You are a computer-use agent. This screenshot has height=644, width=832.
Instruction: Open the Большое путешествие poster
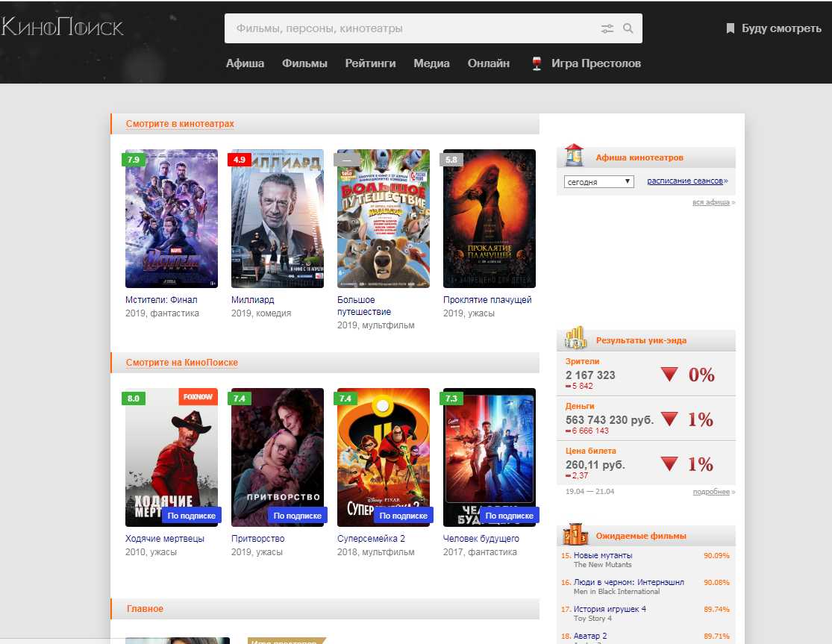point(384,219)
